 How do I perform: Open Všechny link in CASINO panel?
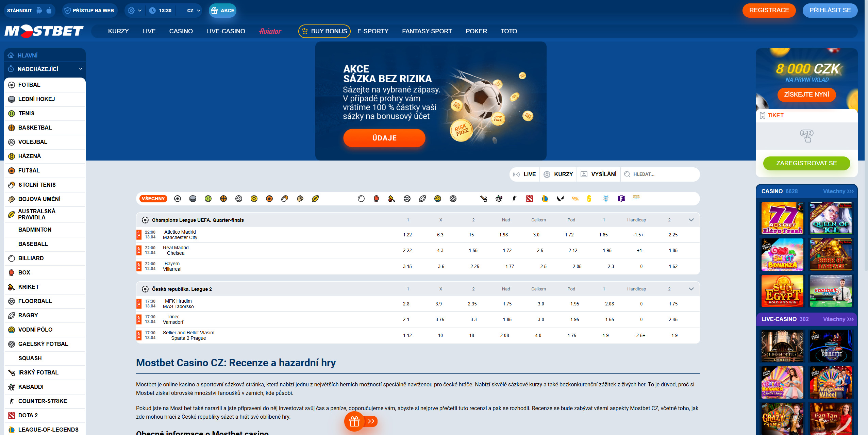click(x=838, y=191)
